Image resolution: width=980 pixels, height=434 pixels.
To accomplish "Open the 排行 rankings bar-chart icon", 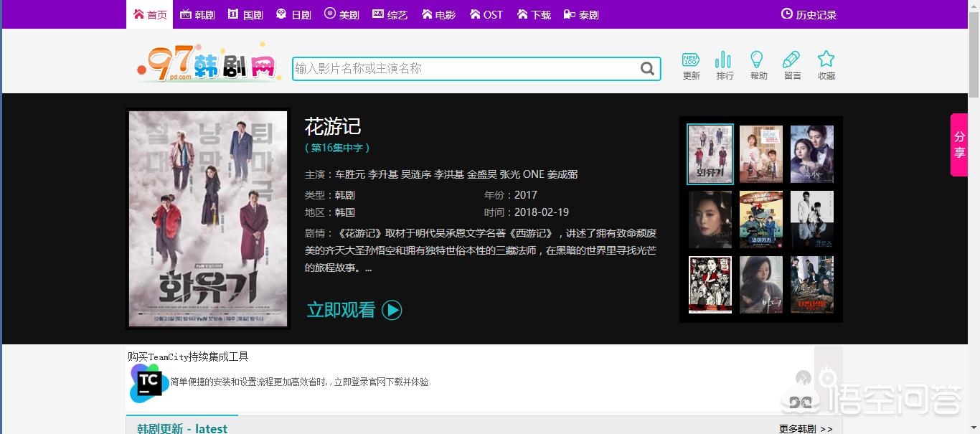I will point(724,66).
